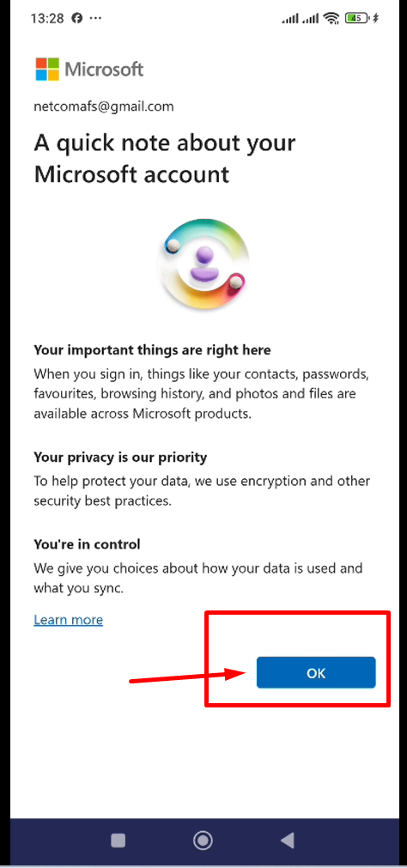Tap the Microsoft wordmark text

pos(104,70)
